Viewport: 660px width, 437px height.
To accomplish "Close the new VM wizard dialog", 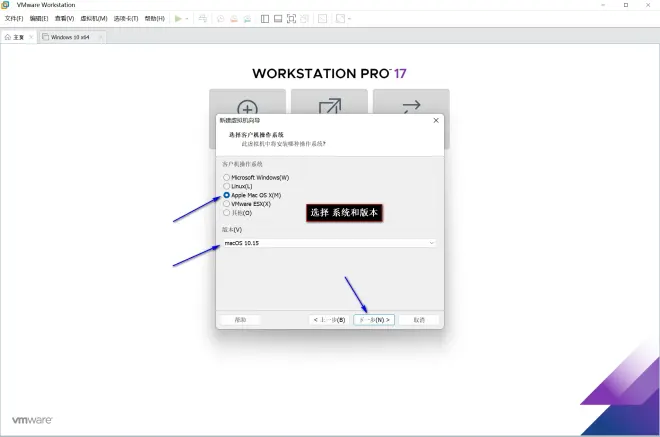I will pyautogui.click(x=436, y=120).
